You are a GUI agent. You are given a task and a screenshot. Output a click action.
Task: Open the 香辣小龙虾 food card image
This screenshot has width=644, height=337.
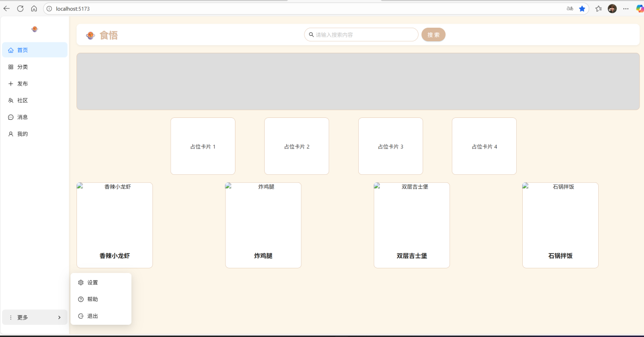tap(115, 214)
